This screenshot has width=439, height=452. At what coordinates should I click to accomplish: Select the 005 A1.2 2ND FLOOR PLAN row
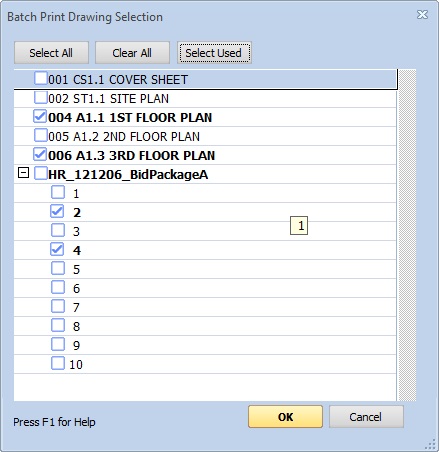coord(205,136)
